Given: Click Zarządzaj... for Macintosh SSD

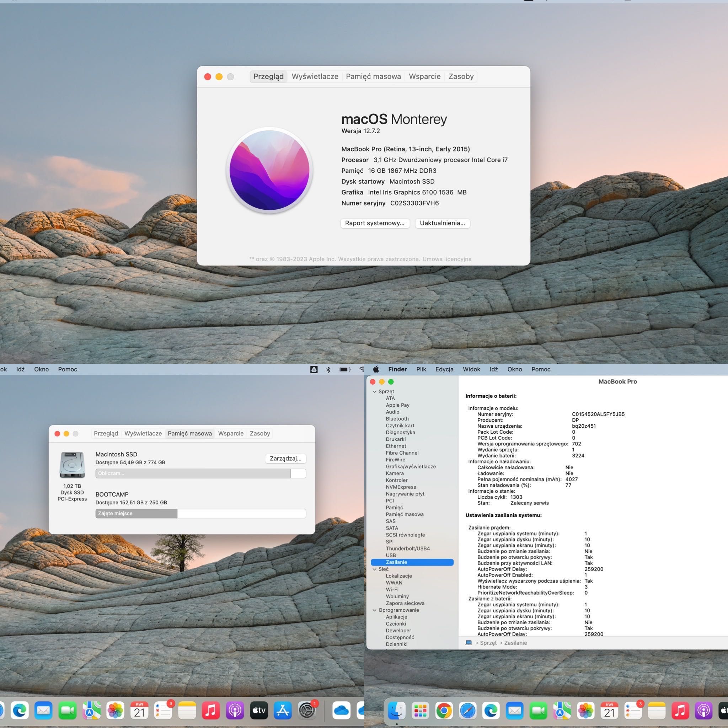Looking at the screenshot, I should [x=286, y=458].
